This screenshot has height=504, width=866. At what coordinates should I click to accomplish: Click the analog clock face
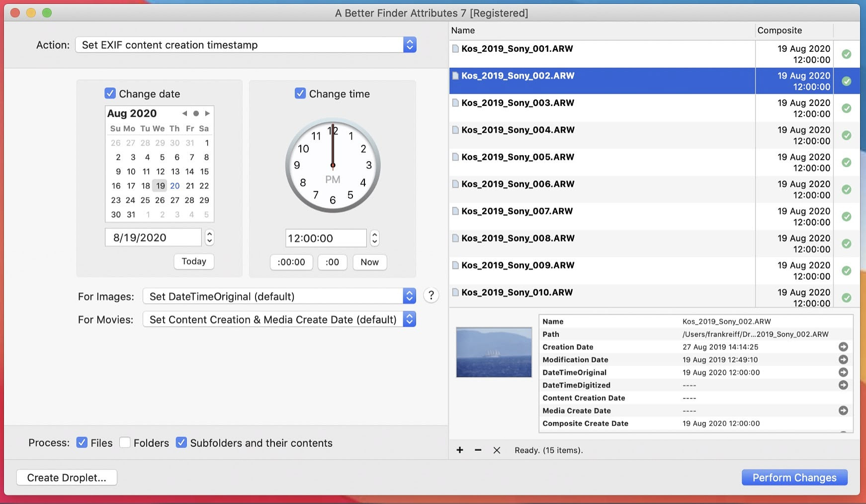[x=333, y=166]
